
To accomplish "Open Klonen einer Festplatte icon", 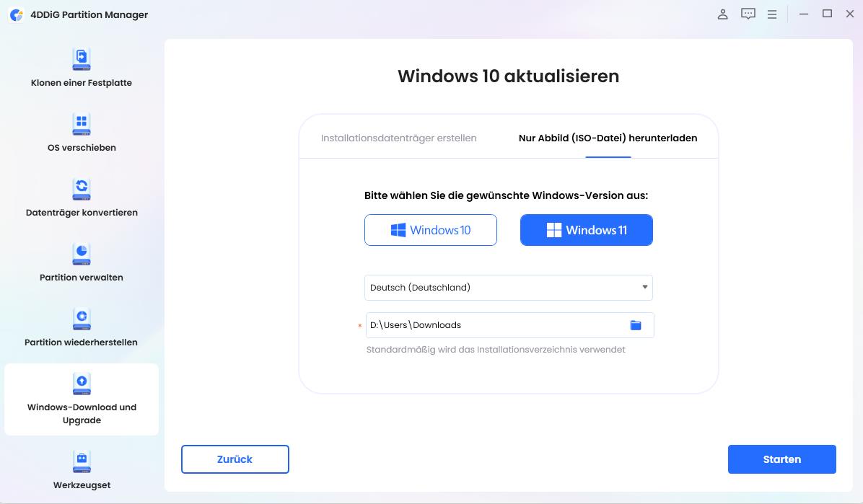I will [x=82, y=59].
